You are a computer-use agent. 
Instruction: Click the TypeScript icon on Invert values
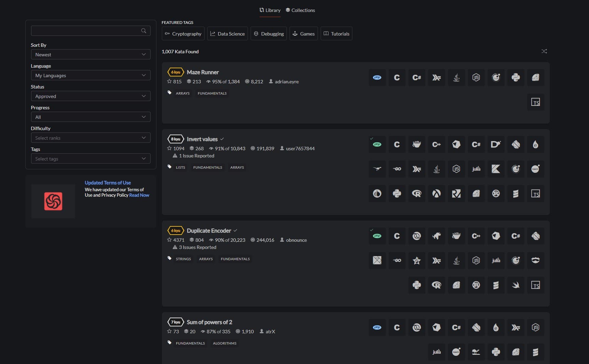pyautogui.click(x=536, y=194)
